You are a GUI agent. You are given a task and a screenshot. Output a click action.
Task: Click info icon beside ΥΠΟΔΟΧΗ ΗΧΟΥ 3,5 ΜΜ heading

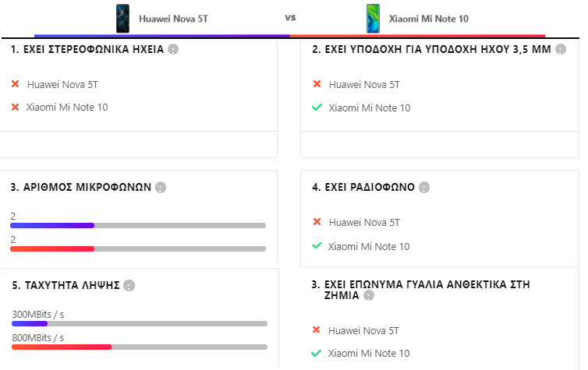pyautogui.click(x=561, y=49)
